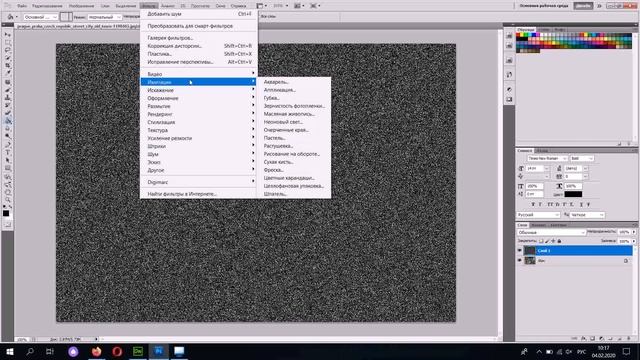The image size is (640, 360).
Task: Open Dreamweaver from the taskbar
Action: (138, 351)
